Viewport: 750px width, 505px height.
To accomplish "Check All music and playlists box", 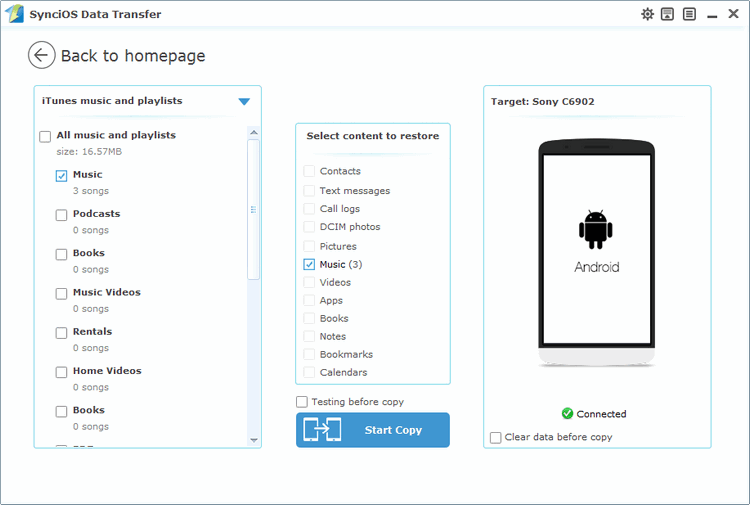I will click(x=45, y=137).
